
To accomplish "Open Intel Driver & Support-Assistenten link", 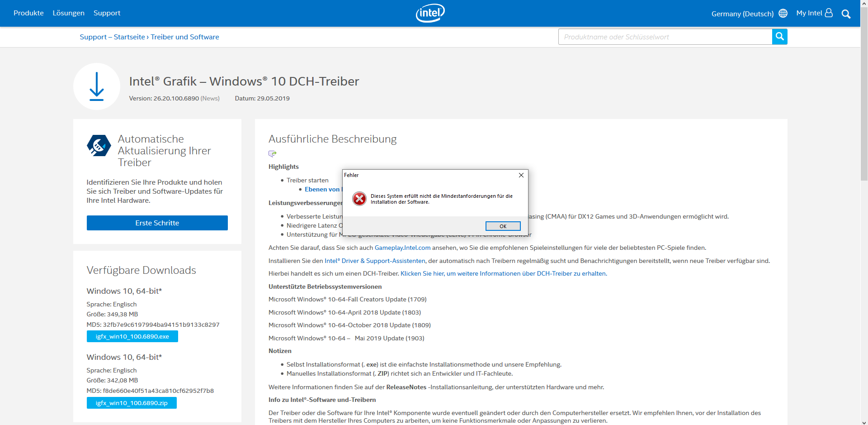I will (x=375, y=261).
